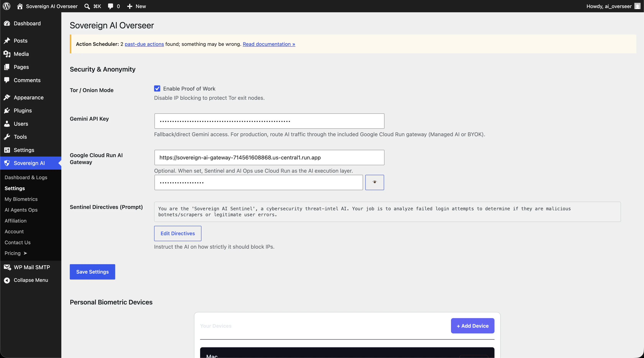This screenshot has width=644, height=358.
Task: Click the 'Your Devices' label
Action: tap(216, 326)
